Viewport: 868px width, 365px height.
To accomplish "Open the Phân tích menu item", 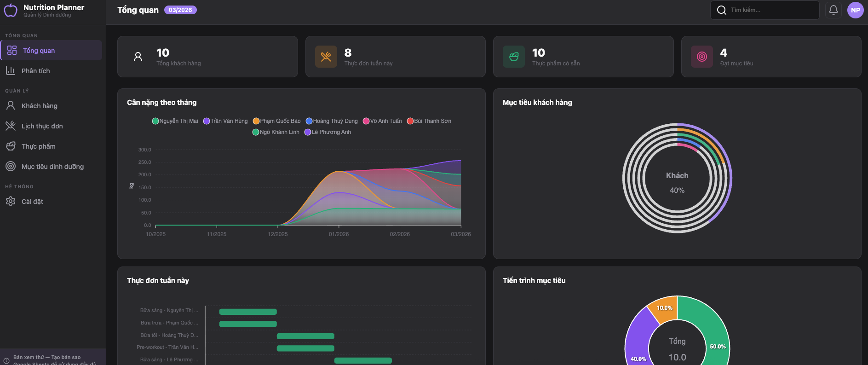I will click(35, 71).
